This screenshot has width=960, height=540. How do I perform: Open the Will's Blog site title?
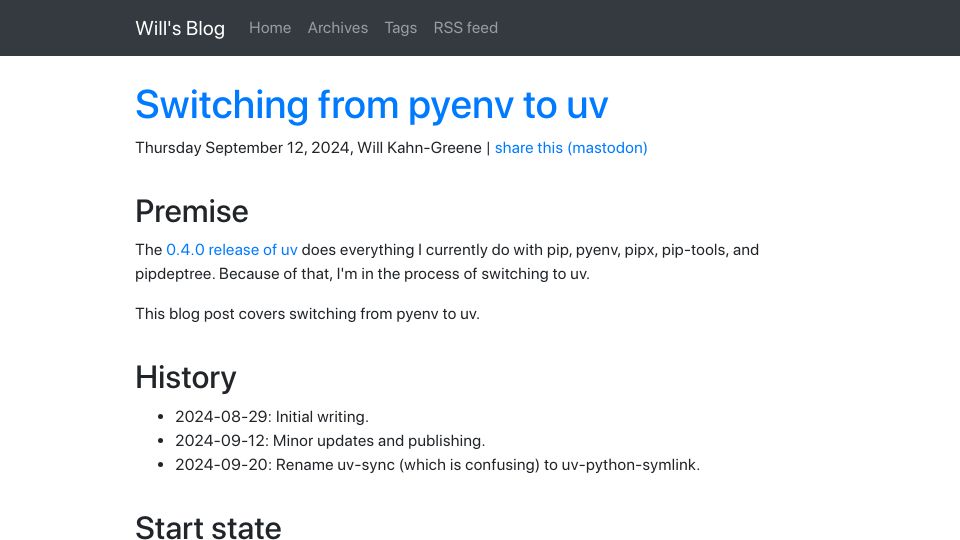(180, 28)
